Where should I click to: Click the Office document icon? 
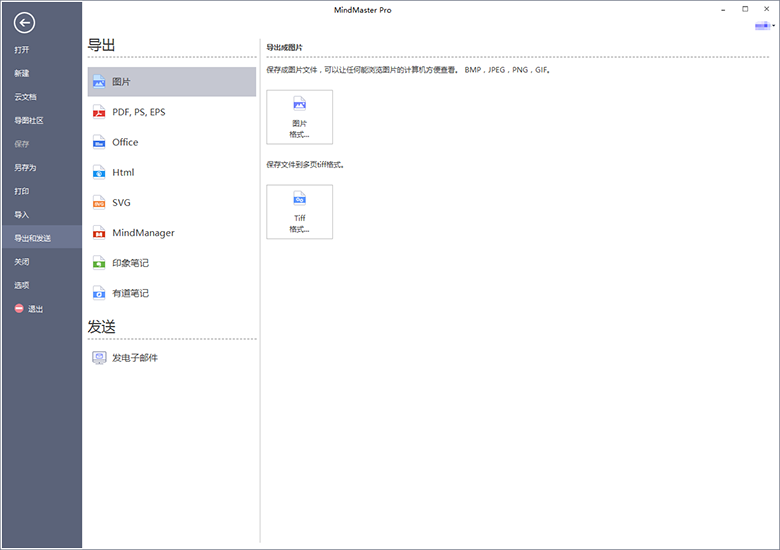(99, 142)
